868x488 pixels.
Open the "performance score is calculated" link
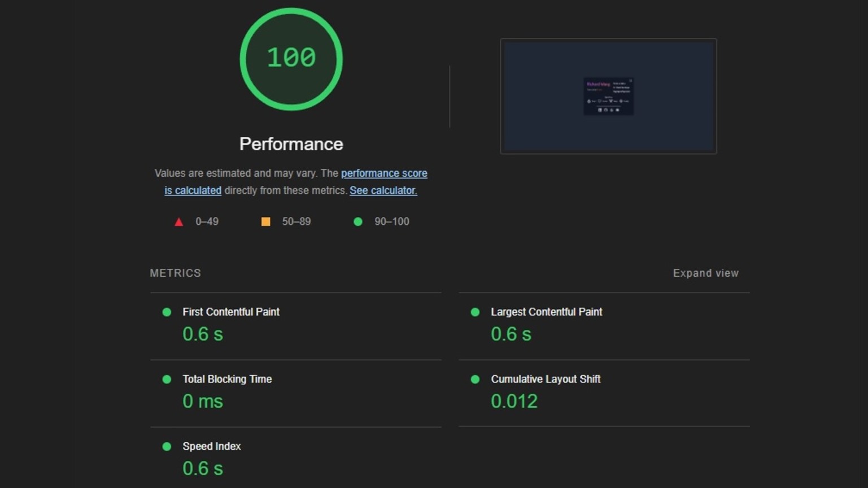pos(383,173)
